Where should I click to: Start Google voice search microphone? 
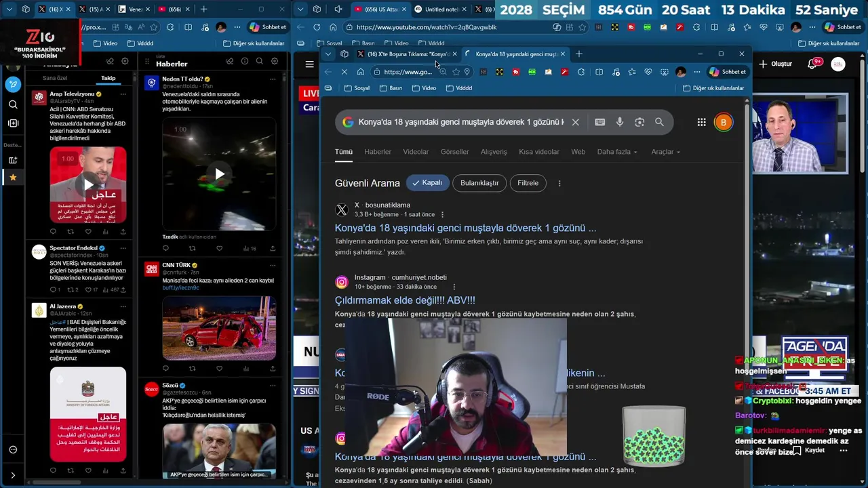click(x=620, y=122)
